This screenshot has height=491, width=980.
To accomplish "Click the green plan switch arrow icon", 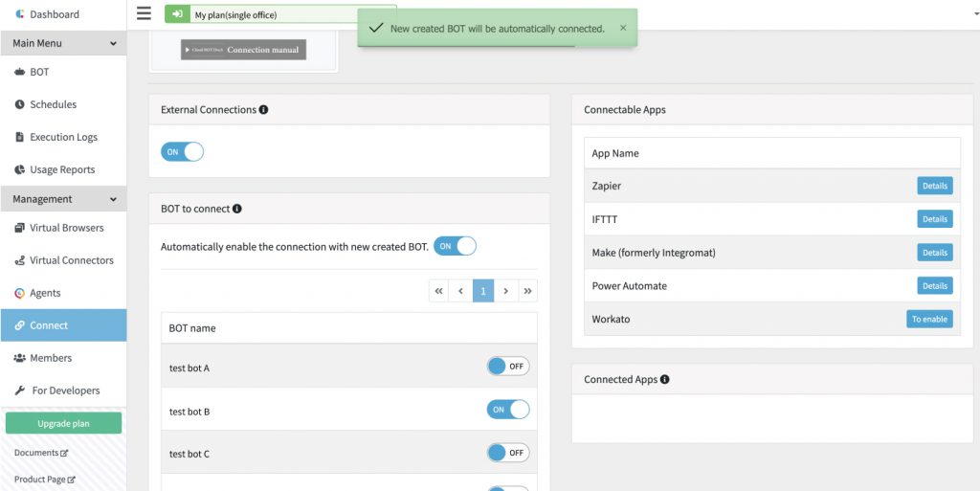I will point(177,13).
